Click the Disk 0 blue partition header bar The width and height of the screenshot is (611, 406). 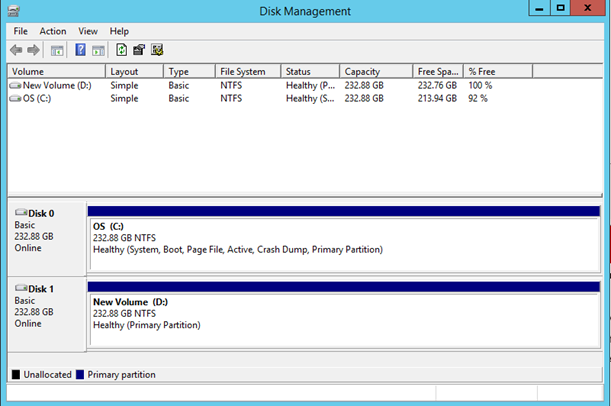[x=344, y=211]
